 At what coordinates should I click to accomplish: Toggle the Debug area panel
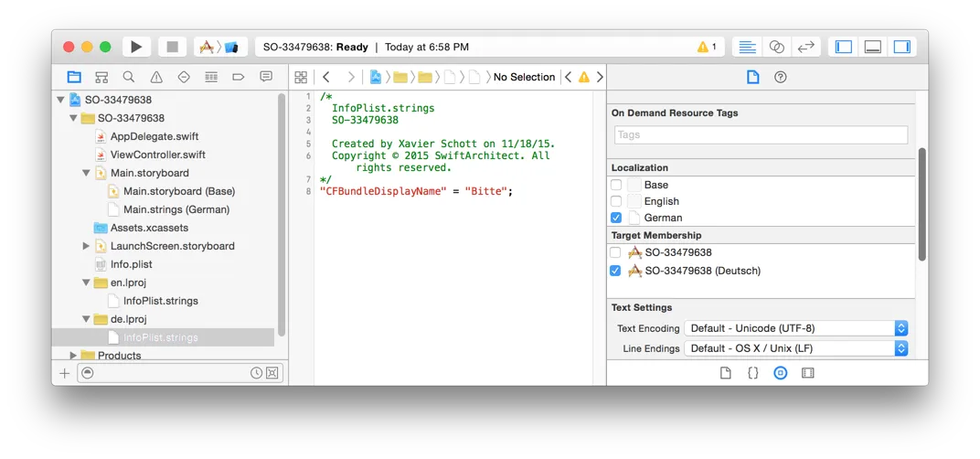click(x=872, y=47)
